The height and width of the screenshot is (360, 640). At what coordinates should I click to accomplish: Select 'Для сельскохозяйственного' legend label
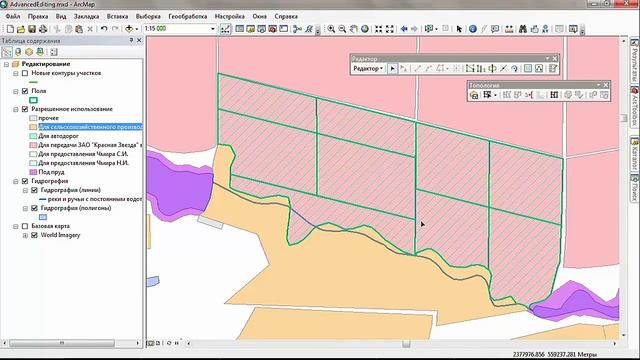click(x=90, y=127)
